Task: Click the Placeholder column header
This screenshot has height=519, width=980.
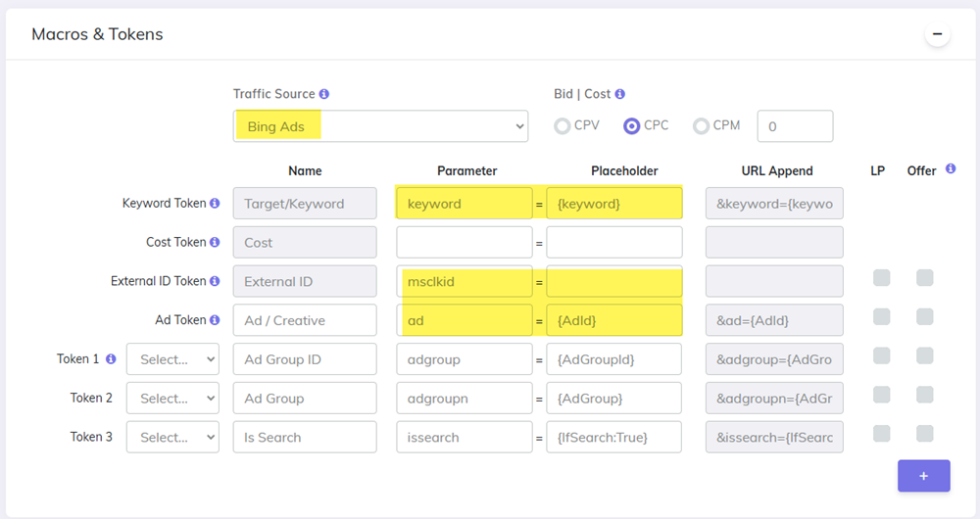Action: point(624,171)
